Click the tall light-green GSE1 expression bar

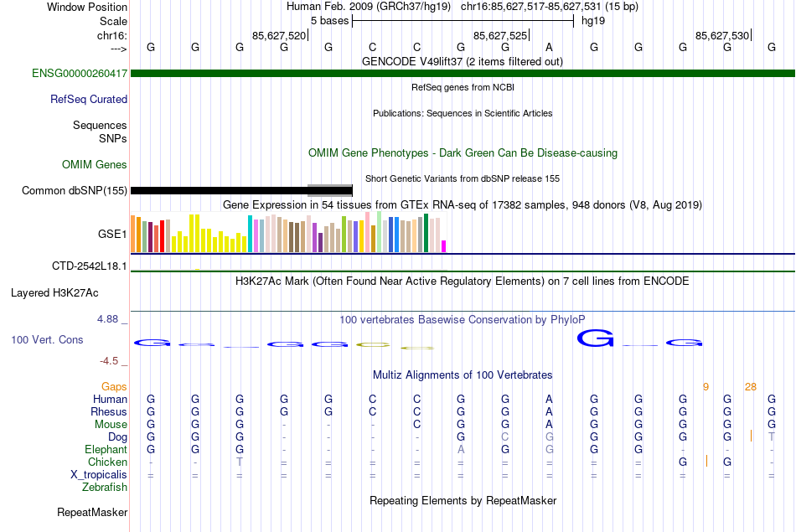(380, 232)
